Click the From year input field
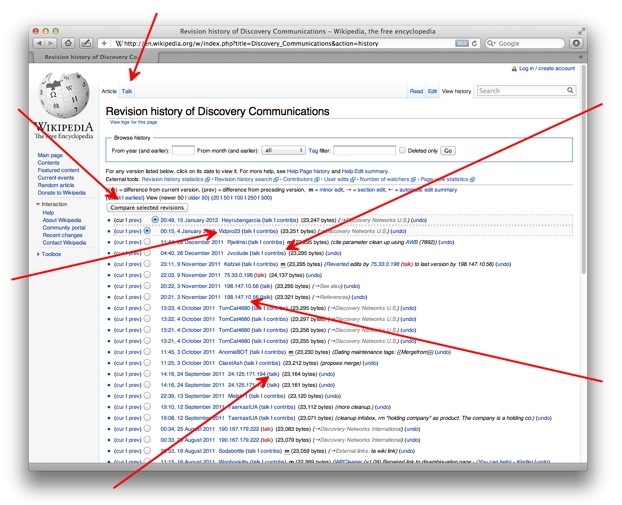 (x=183, y=150)
